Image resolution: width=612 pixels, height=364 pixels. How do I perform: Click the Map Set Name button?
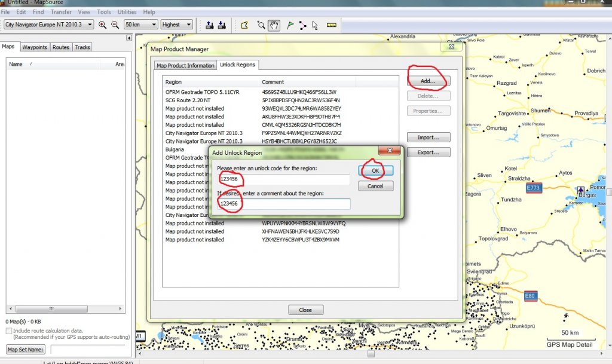[x=26, y=350]
